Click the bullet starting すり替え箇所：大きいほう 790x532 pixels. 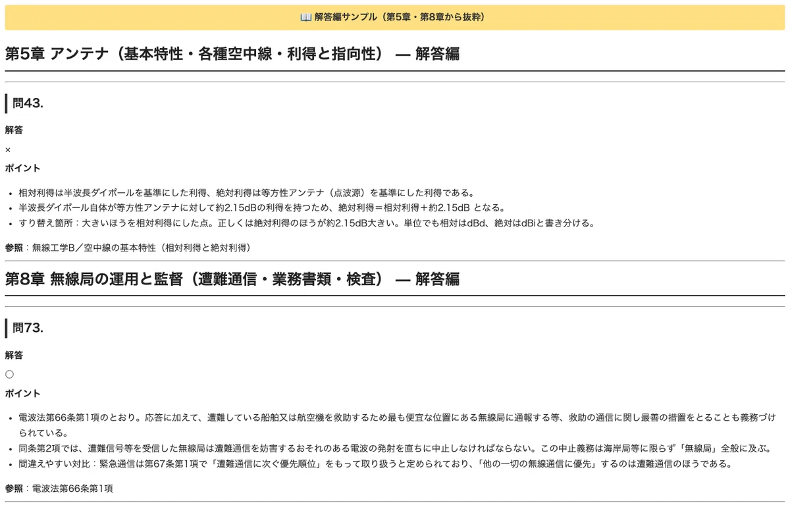(x=307, y=223)
